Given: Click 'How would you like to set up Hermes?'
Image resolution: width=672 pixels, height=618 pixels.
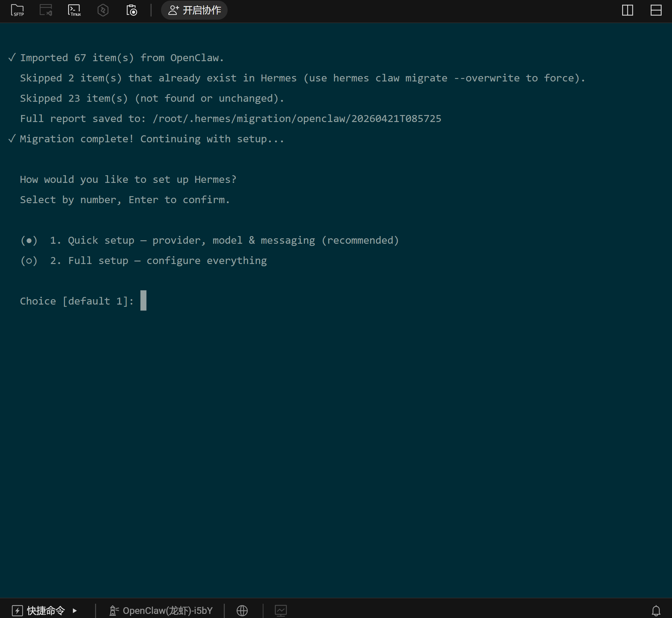Looking at the screenshot, I should pos(128,180).
